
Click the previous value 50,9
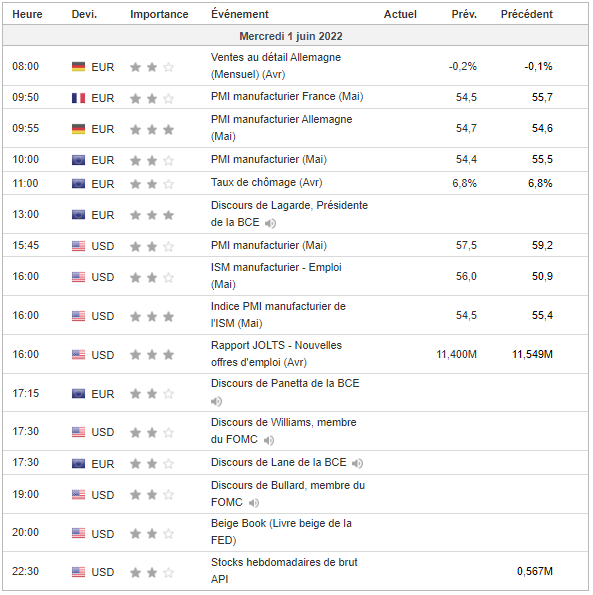pyautogui.click(x=542, y=277)
